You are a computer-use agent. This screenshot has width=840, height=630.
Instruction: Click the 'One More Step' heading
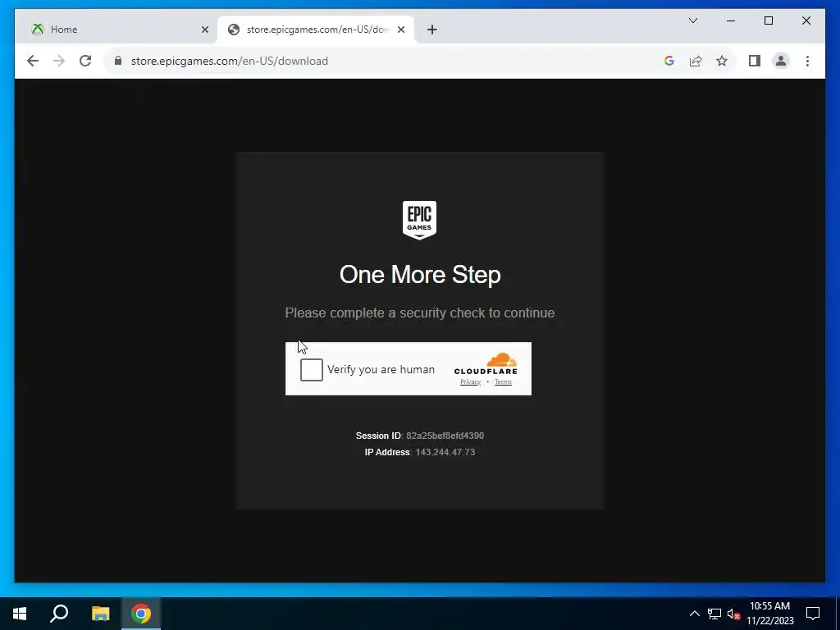[x=420, y=275]
